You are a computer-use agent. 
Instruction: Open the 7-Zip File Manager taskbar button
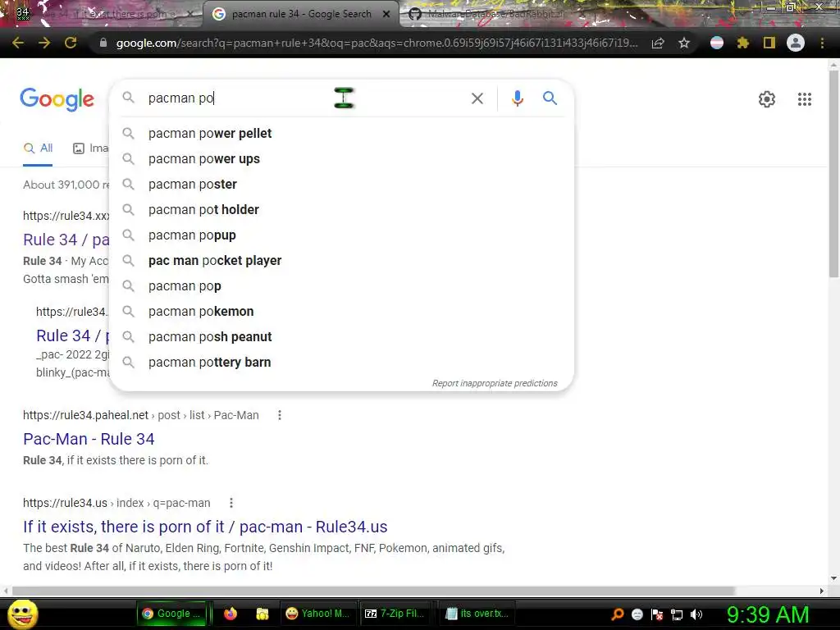395,614
